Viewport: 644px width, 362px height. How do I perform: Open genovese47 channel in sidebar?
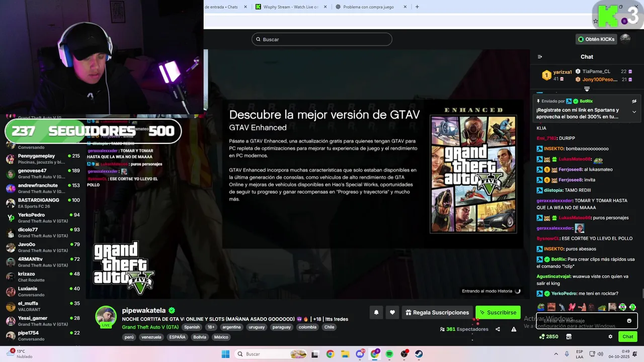point(43,173)
